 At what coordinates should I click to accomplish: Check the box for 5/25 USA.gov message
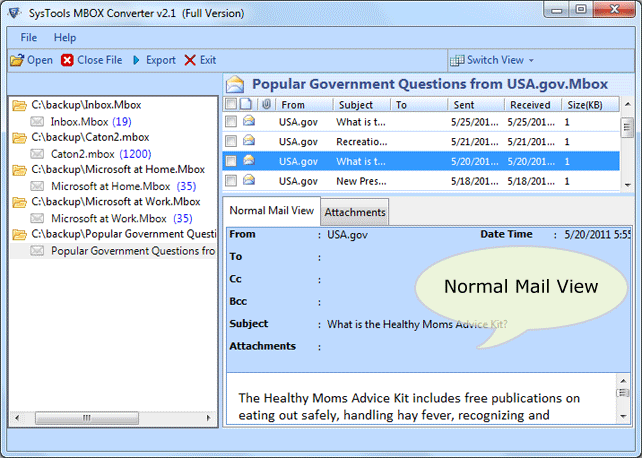pos(231,121)
